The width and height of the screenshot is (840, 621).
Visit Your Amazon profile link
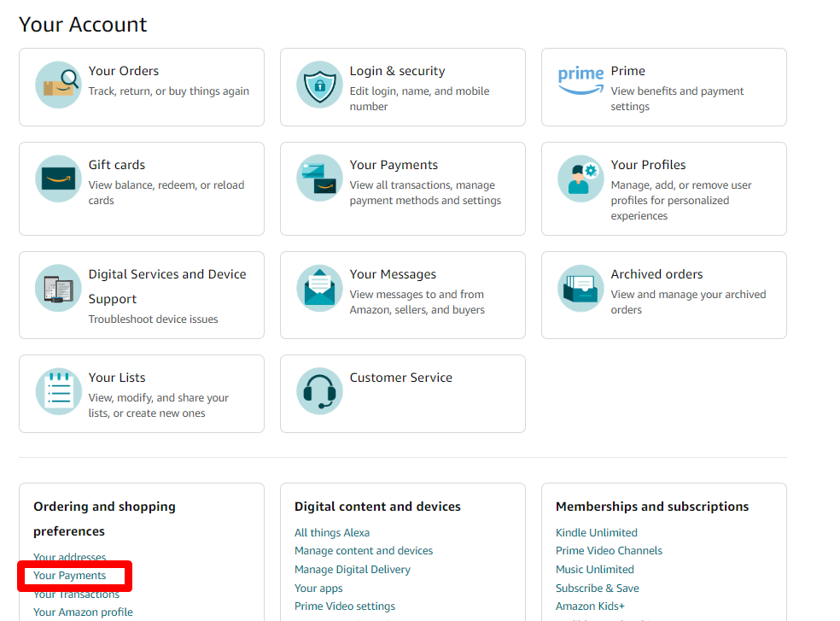click(83, 612)
